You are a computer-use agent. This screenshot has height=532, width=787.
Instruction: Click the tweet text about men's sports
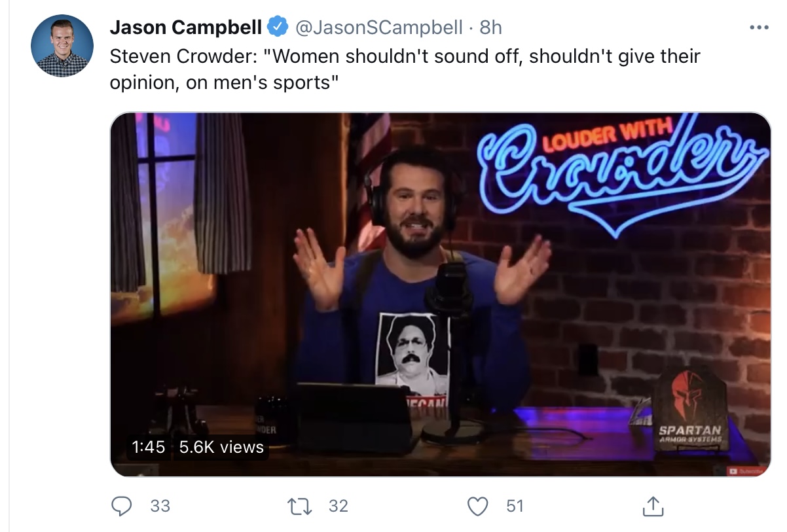click(405, 70)
